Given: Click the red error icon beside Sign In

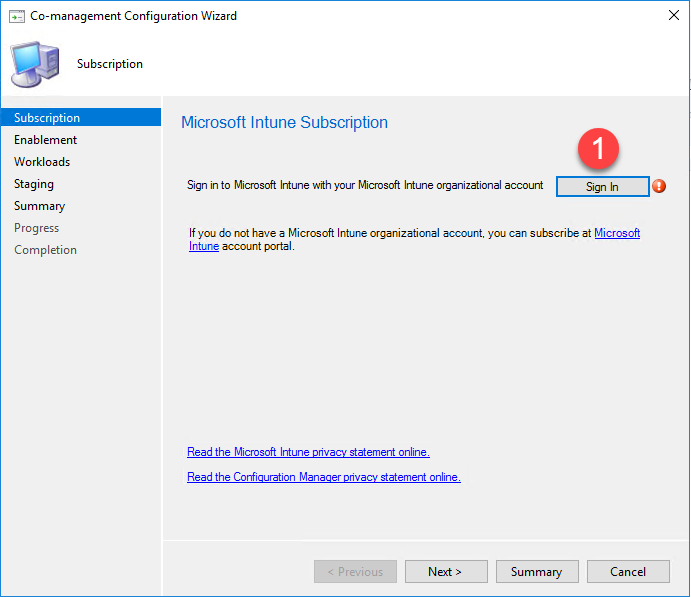Looking at the screenshot, I should 659,186.
